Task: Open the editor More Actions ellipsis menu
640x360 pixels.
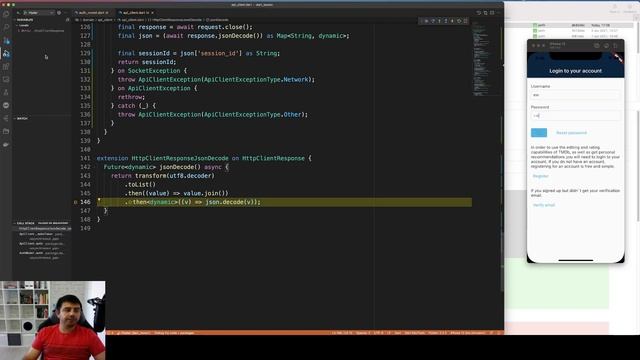Action: coord(498,13)
